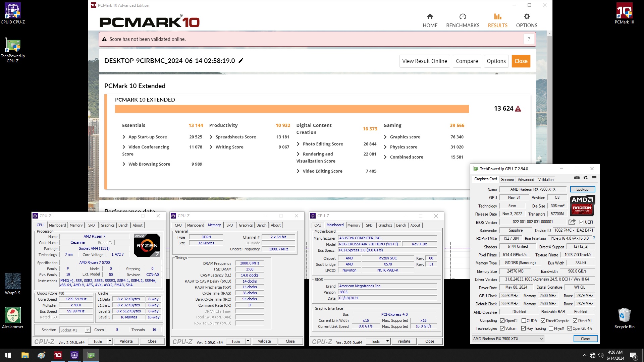Open the PCMark 10 desktop shortcut

(x=624, y=13)
